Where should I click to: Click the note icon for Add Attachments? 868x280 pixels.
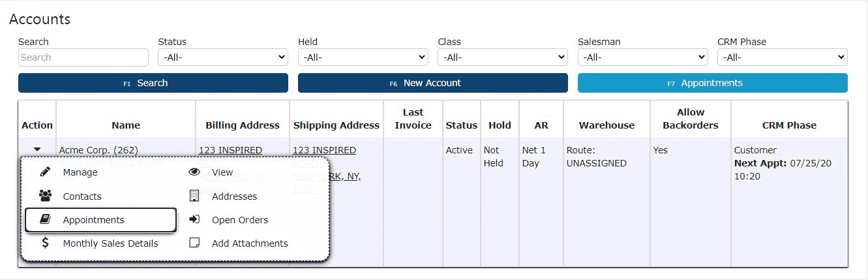pyautogui.click(x=194, y=243)
